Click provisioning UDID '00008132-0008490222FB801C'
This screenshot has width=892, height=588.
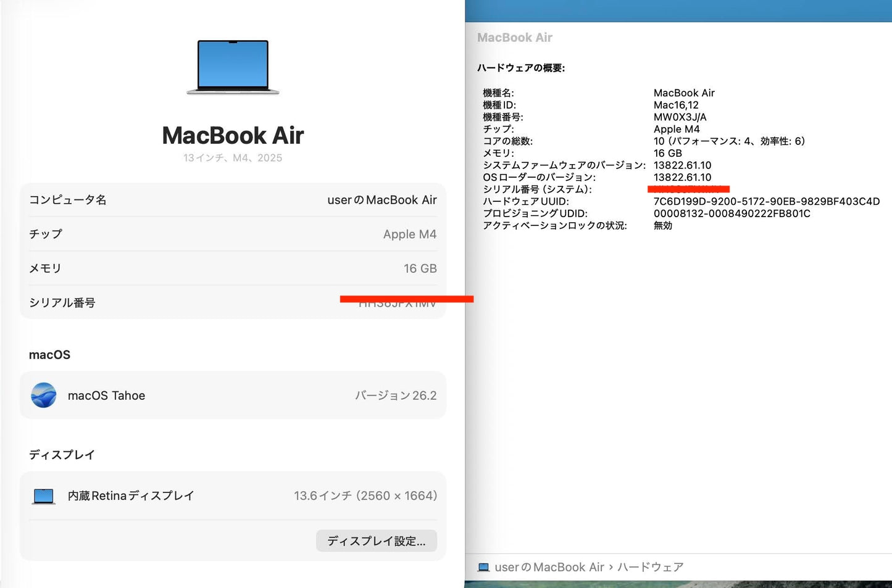coord(732,213)
